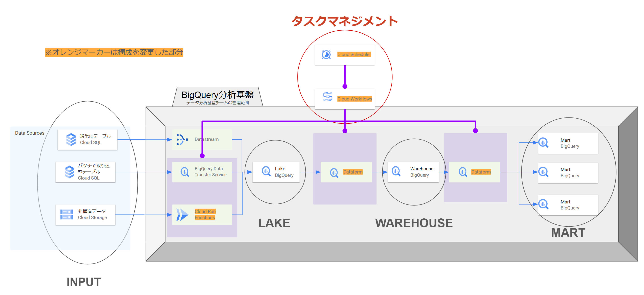Click the タスクマネジメント red heading

tap(344, 21)
